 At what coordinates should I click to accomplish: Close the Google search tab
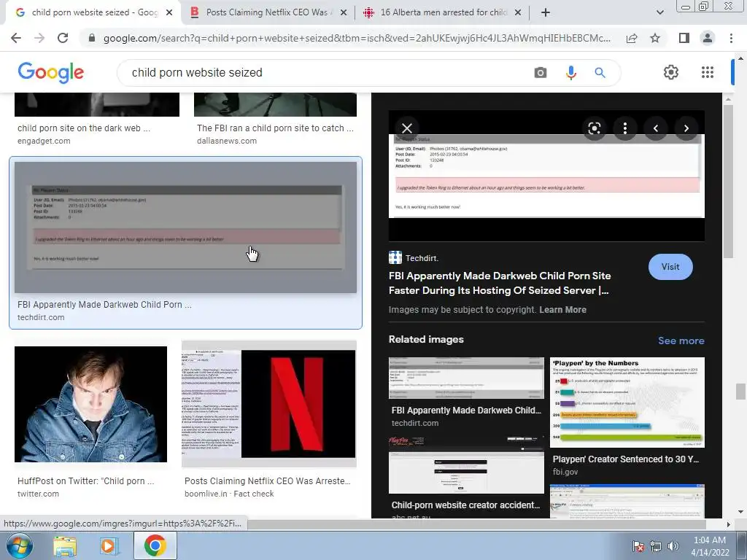click(169, 12)
